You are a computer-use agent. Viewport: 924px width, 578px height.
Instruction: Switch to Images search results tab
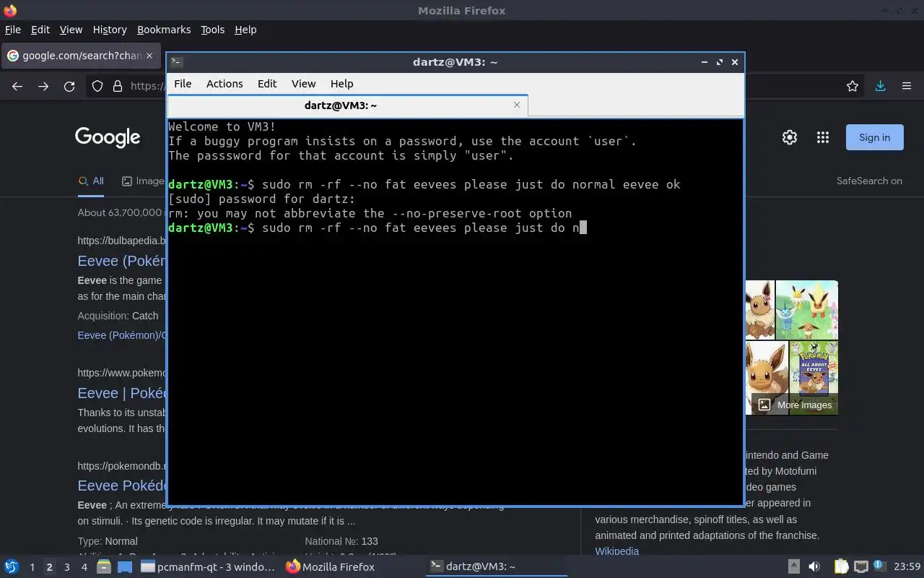[x=143, y=181]
